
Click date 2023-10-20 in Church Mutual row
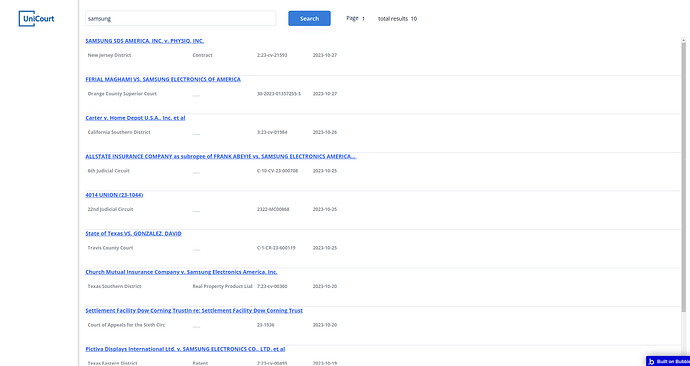(x=325, y=286)
